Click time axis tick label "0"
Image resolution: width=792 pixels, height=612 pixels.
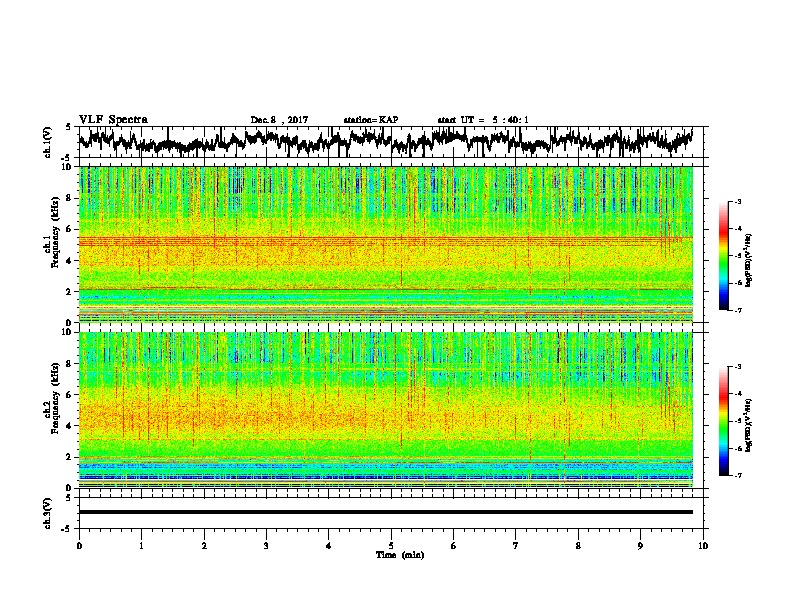coord(79,546)
